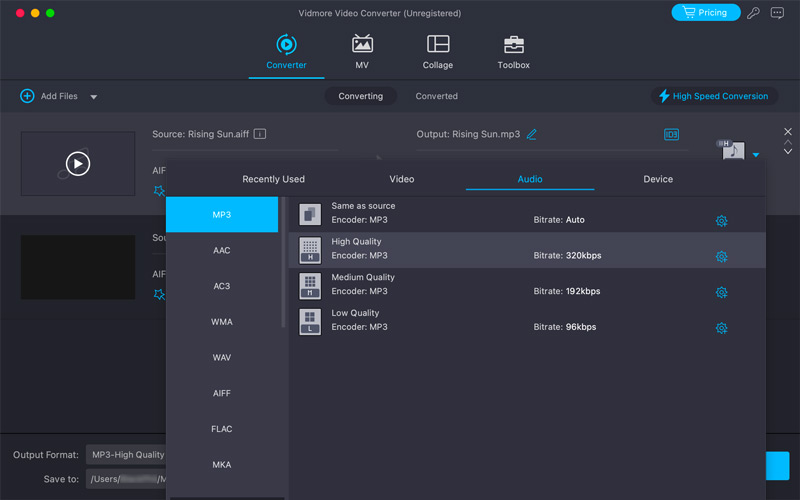The image size is (800, 500).
Task: Switch to the Converted tab
Action: 436,96
